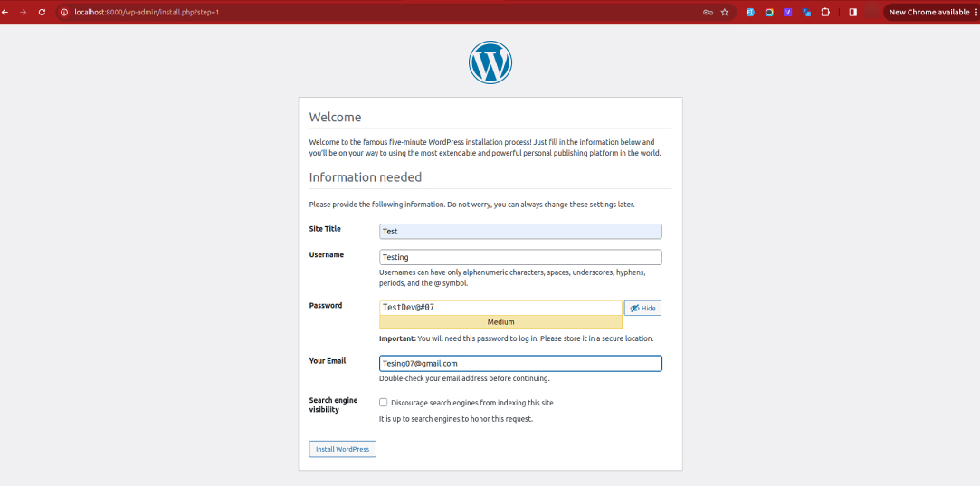Reload the page with the refresh icon
This screenshot has width=980, height=486.
coord(42,12)
